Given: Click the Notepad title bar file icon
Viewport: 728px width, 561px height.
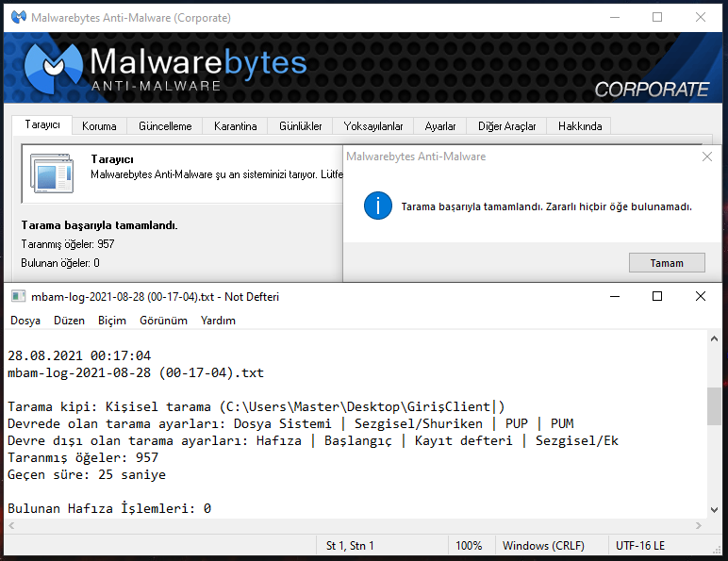Looking at the screenshot, I should point(19,296).
